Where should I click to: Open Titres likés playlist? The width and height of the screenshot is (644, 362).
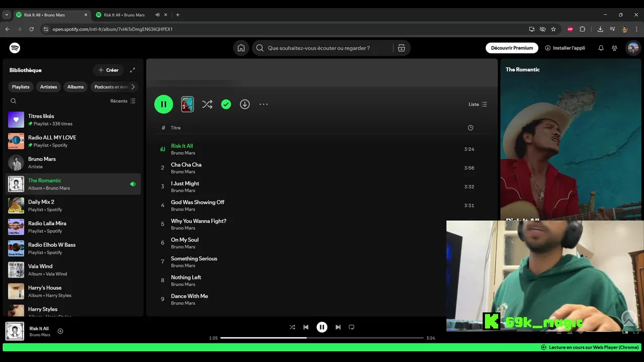click(x=73, y=120)
